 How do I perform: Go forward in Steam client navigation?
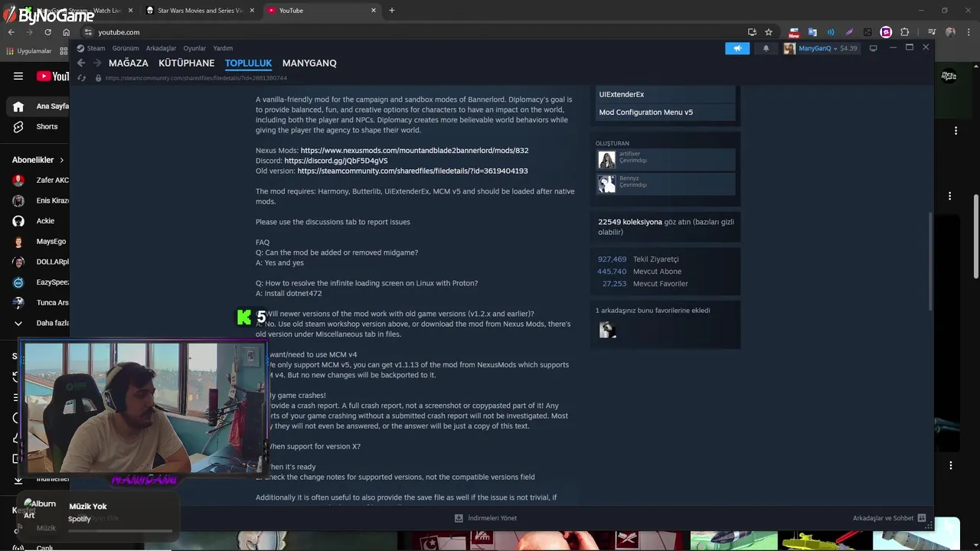[x=97, y=63]
